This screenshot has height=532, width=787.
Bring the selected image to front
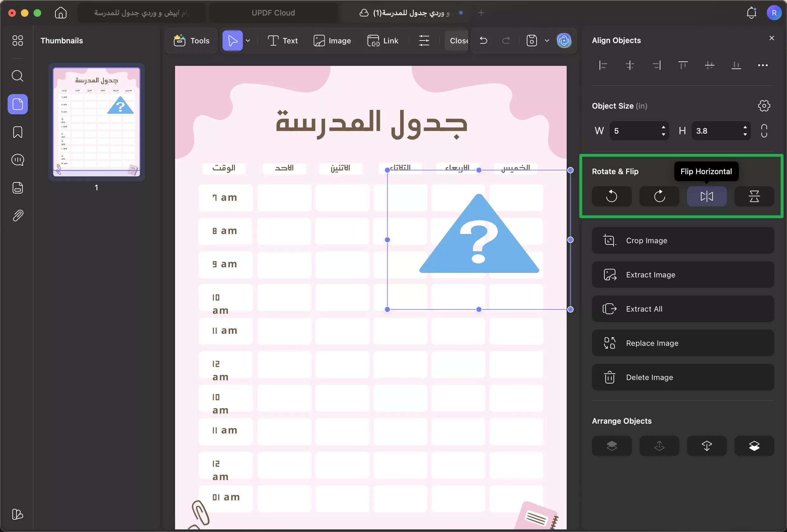tap(612, 446)
